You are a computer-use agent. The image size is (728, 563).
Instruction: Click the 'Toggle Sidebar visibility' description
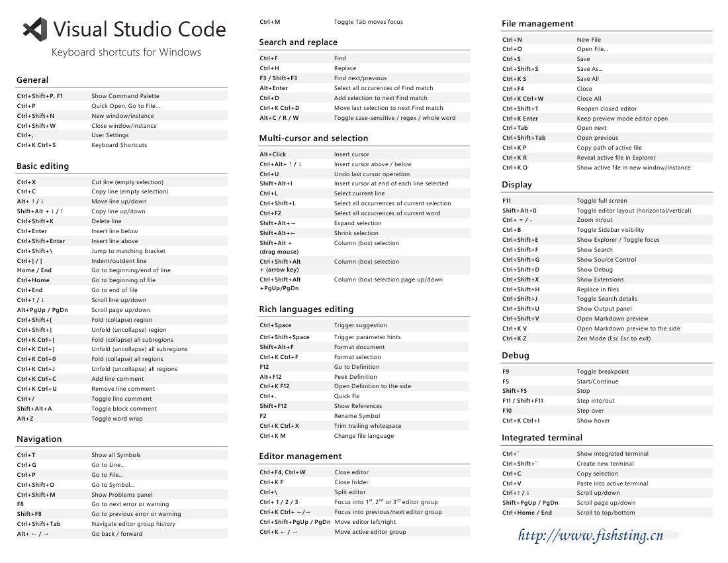click(x=610, y=230)
